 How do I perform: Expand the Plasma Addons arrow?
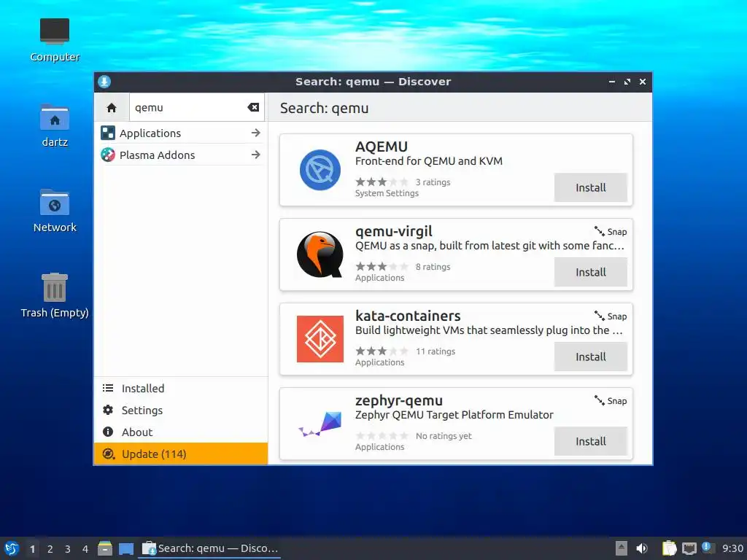coord(256,155)
